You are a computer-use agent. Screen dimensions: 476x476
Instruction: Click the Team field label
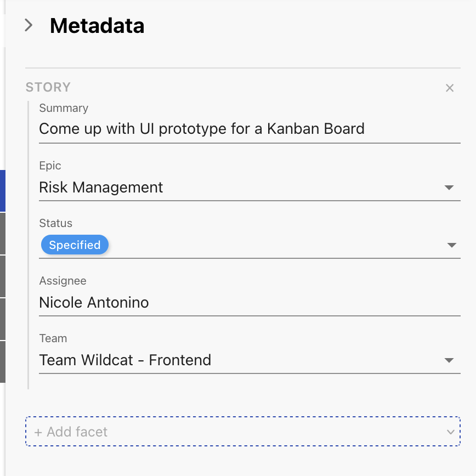pyautogui.click(x=53, y=338)
